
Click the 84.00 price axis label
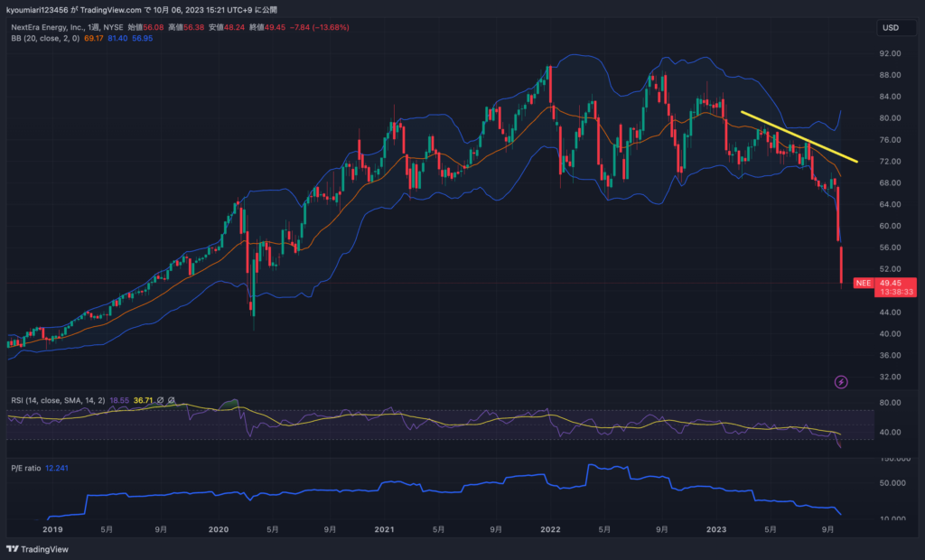tap(890, 96)
